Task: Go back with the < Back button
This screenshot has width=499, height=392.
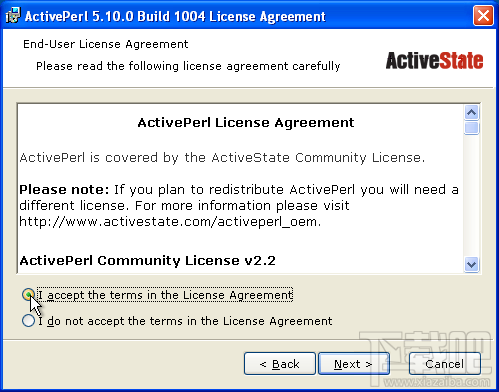Action: pos(280,364)
